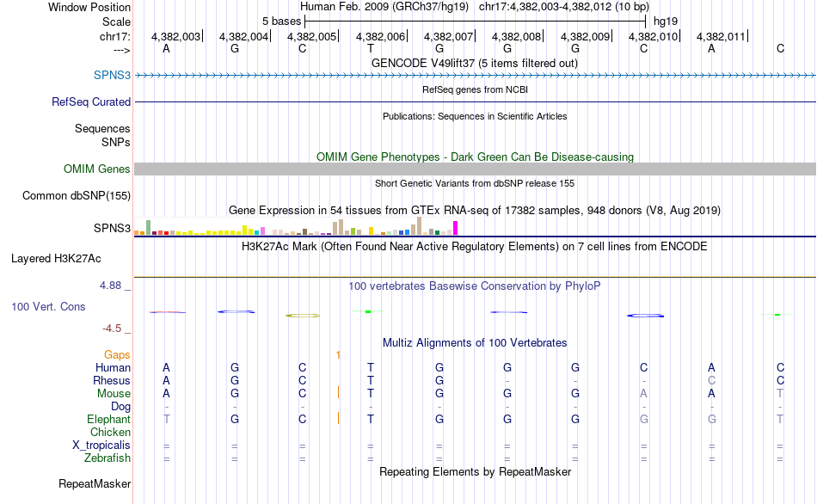Open the 100 Vert. Cons track label
The image size is (817, 504).
[48, 306]
